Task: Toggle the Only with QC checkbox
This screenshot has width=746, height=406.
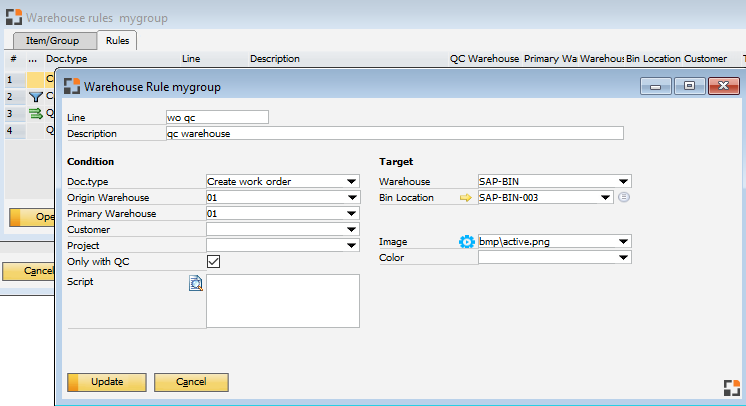Action: (x=213, y=262)
